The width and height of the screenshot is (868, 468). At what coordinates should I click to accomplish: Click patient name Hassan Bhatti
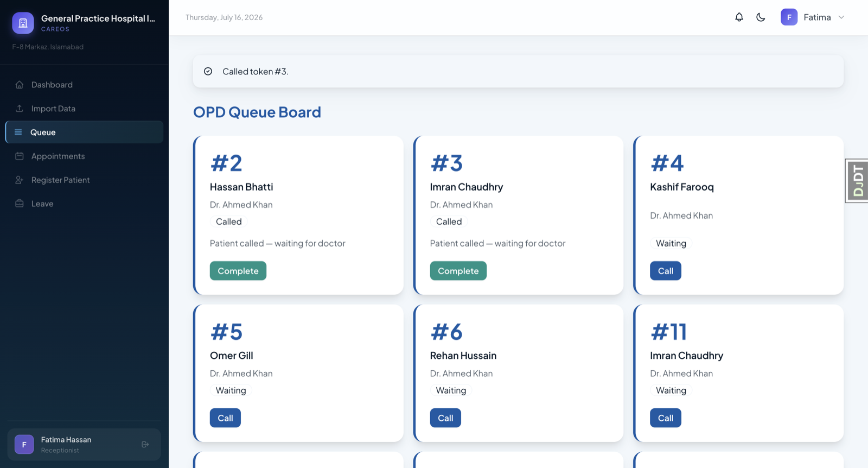point(241,187)
